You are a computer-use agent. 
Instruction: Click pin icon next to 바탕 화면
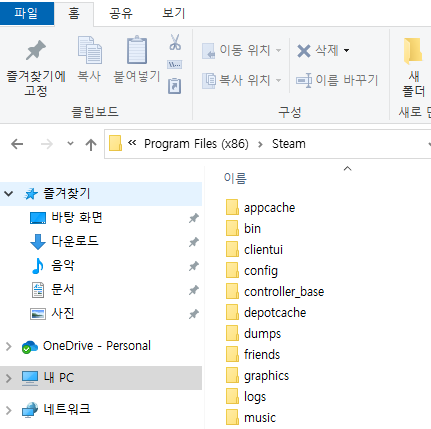click(194, 218)
